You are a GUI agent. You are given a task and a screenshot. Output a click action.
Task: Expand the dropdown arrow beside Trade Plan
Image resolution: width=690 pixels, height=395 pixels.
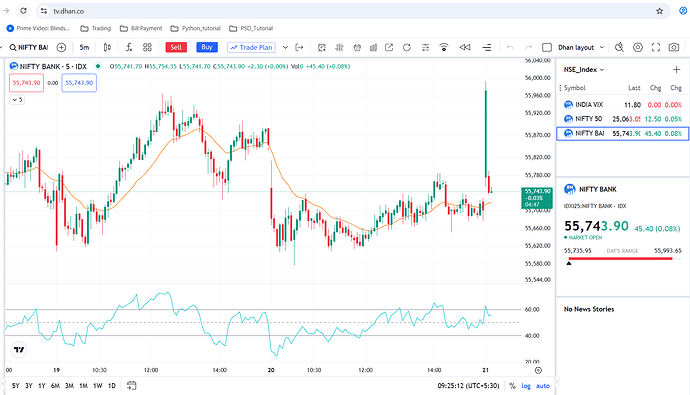(285, 48)
